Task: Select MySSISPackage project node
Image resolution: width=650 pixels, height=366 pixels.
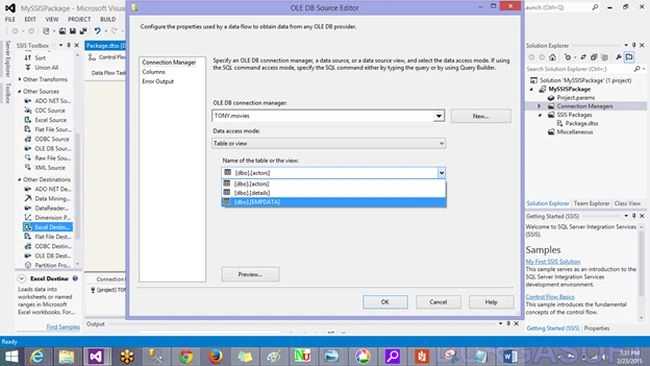Action: click(569, 89)
